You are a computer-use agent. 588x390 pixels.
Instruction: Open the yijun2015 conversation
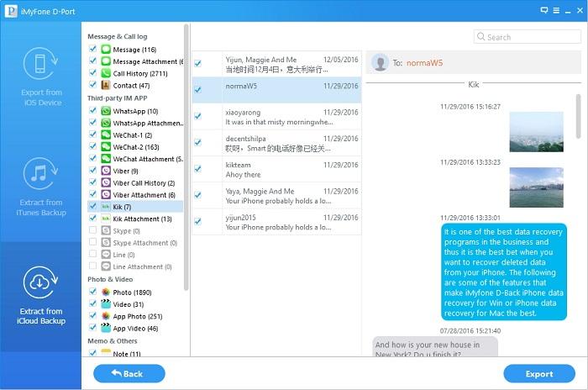tap(276, 222)
